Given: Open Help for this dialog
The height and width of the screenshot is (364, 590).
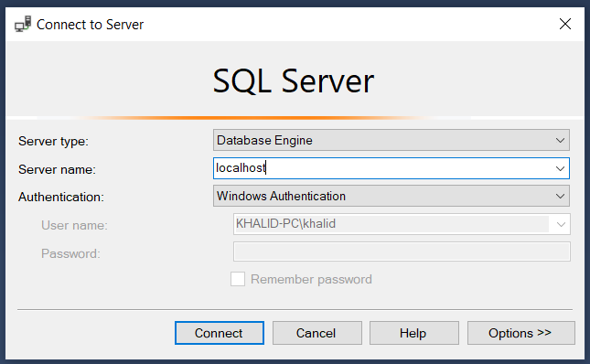Looking at the screenshot, I should click(413, 333).
